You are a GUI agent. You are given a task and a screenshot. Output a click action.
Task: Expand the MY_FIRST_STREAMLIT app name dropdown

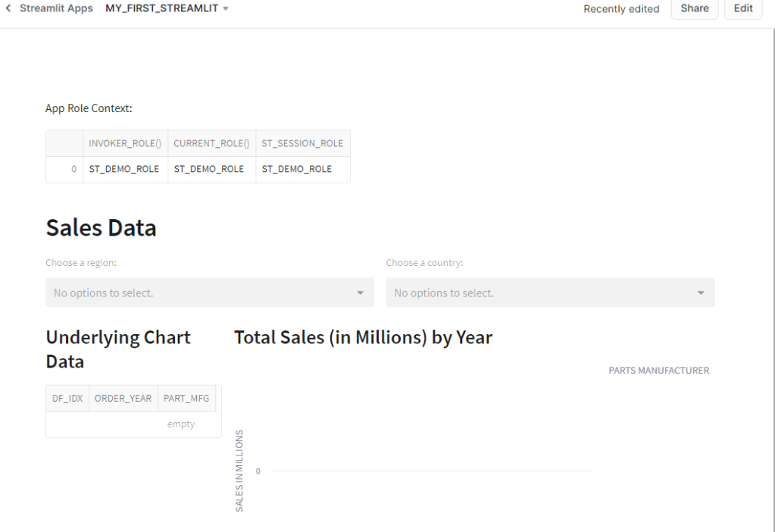pyautogui.click(x=167, y=8)
